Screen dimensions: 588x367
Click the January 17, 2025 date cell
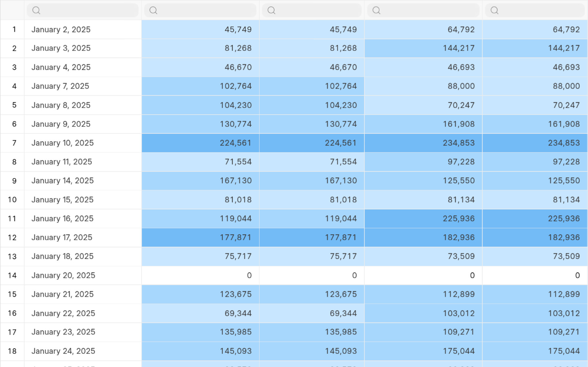click(x=83, y=238)
